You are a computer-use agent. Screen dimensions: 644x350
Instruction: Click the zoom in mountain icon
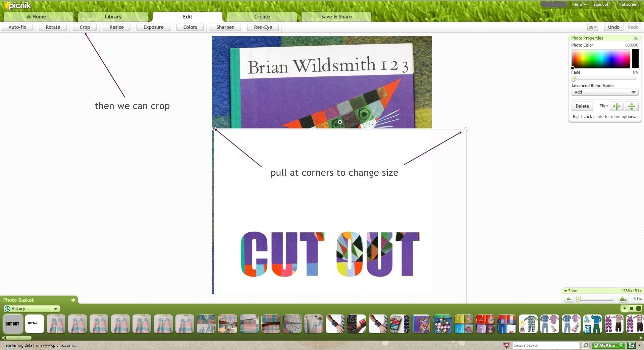[623, 299]
